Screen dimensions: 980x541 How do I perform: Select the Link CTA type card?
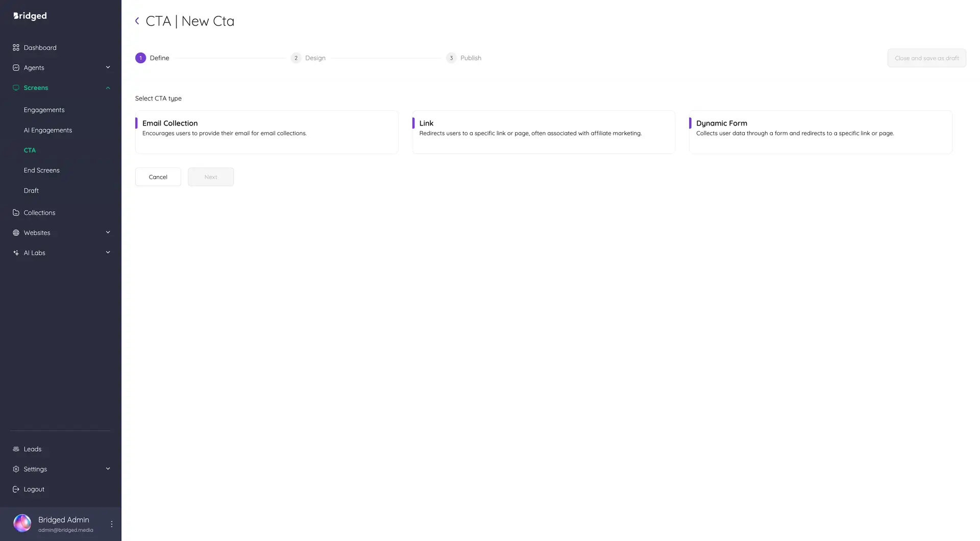(543, 132)
